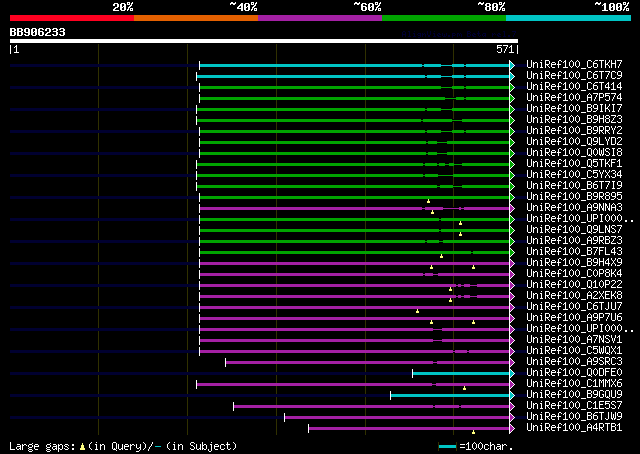Select the UniRef100_B9RRY2 label

[574, 130]
